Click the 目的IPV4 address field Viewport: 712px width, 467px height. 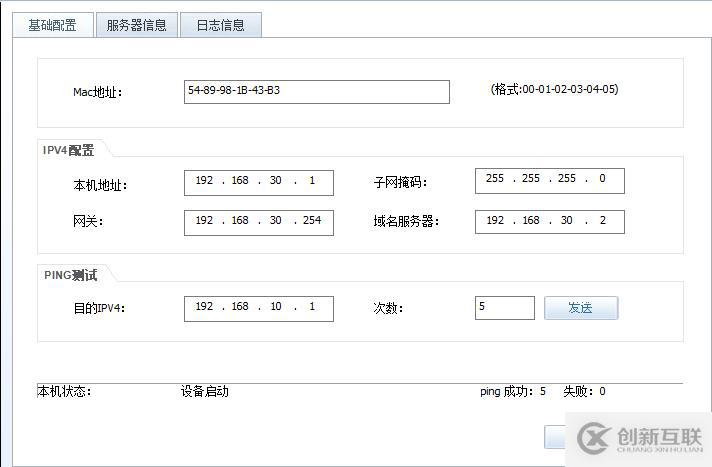tap(259, 309)
